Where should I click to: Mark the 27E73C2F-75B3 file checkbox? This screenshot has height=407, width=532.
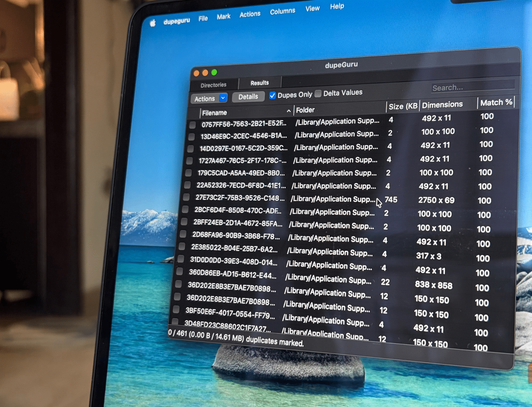pos(186,197)
